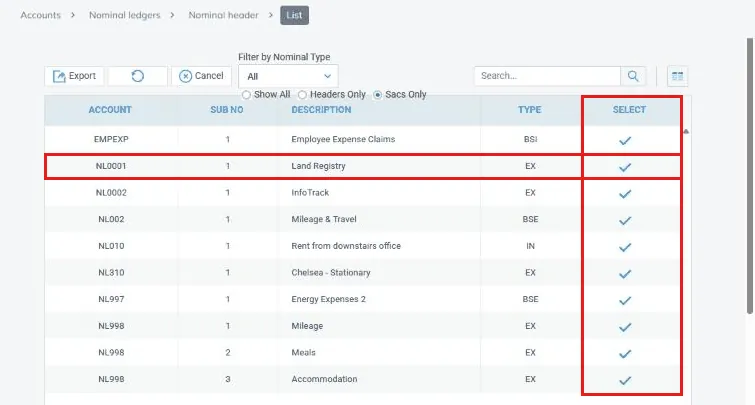Select checkmark for Land Registry row
This screenshot has height=405, width=755.
click(625, 167)
